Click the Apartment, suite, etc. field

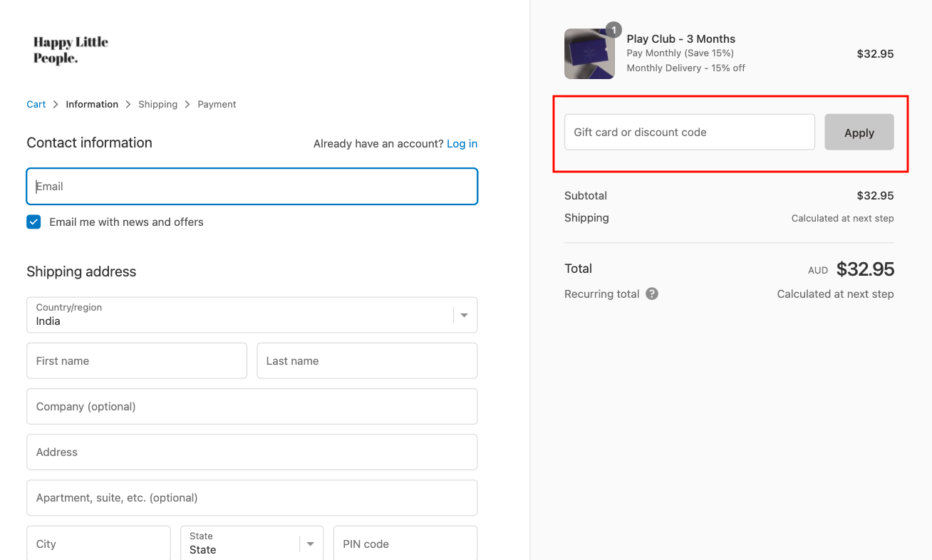(252, 497)
